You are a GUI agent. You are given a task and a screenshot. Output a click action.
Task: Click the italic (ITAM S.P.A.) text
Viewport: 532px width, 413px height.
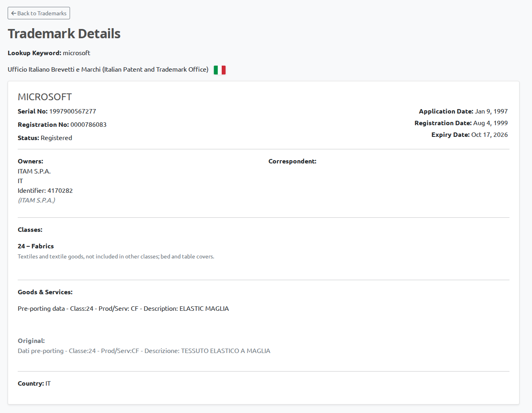click(x=37, y=200)
